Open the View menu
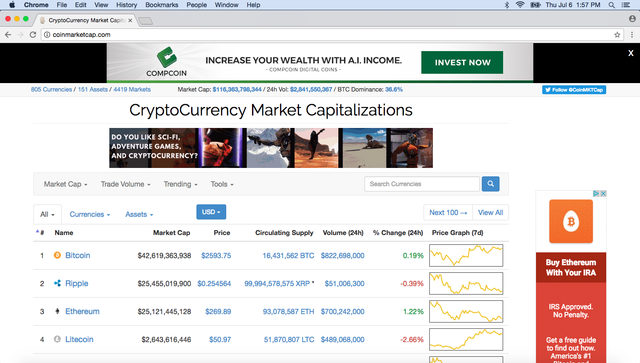640x363 pixels. 101,5
